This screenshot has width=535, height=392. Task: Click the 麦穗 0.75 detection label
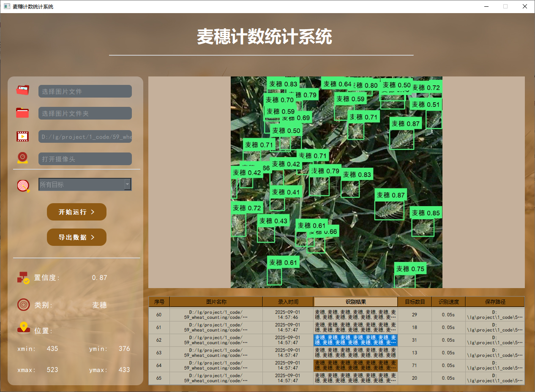pos(410,269)
